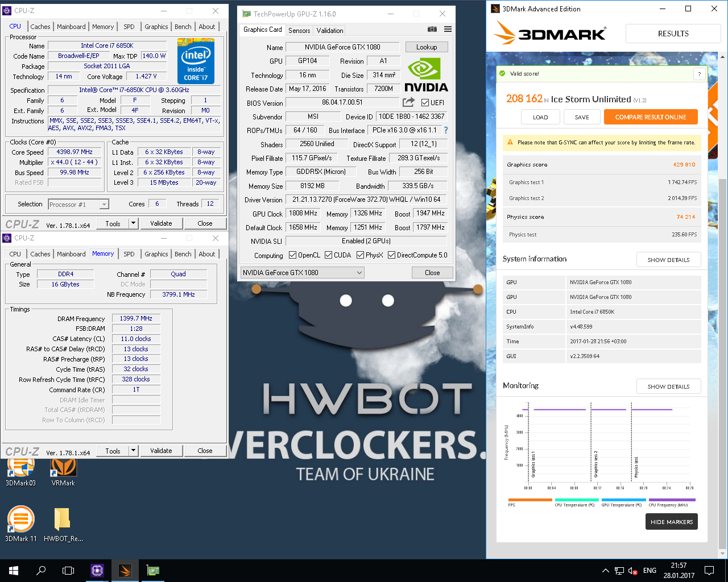The image size is (728, 582).
Task: Toggle the PhysX checkbox
Action: pos(360,255)
